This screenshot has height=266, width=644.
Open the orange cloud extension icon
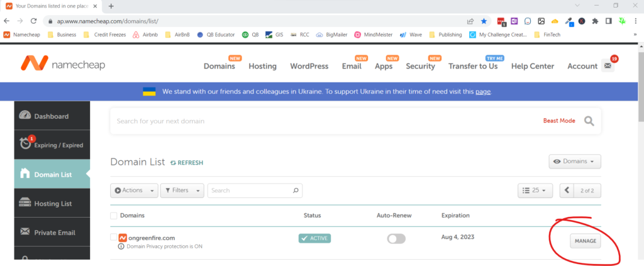click(555, 21)
